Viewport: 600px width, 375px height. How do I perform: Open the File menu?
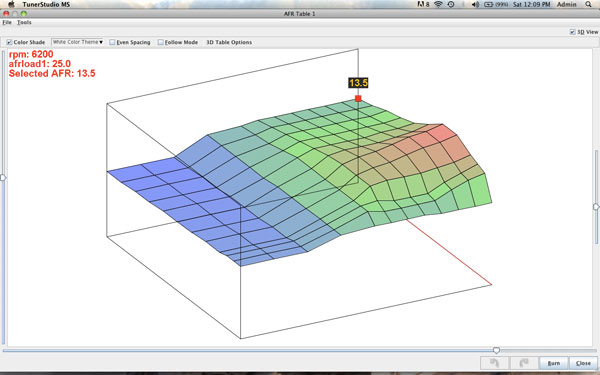click(x=7, y=23)
